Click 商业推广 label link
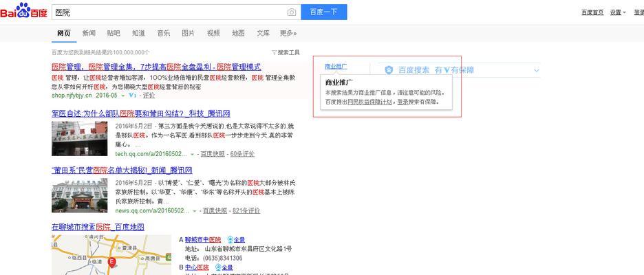 pos(336,66)
